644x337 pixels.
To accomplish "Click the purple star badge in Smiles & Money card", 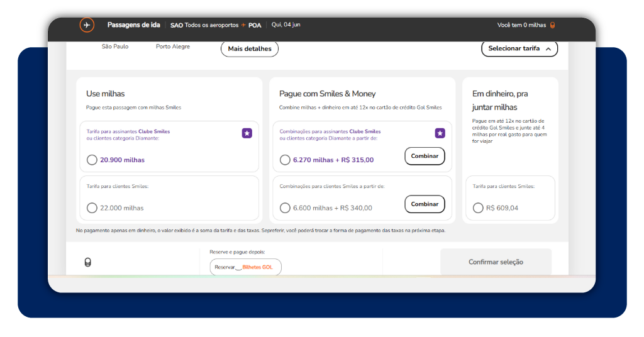I will pyautogui.click(x=440, y=133).
